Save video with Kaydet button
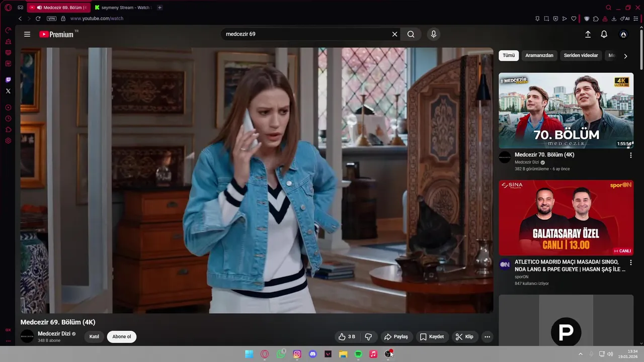This screenshot has height=362, width=644. (432, 337)
